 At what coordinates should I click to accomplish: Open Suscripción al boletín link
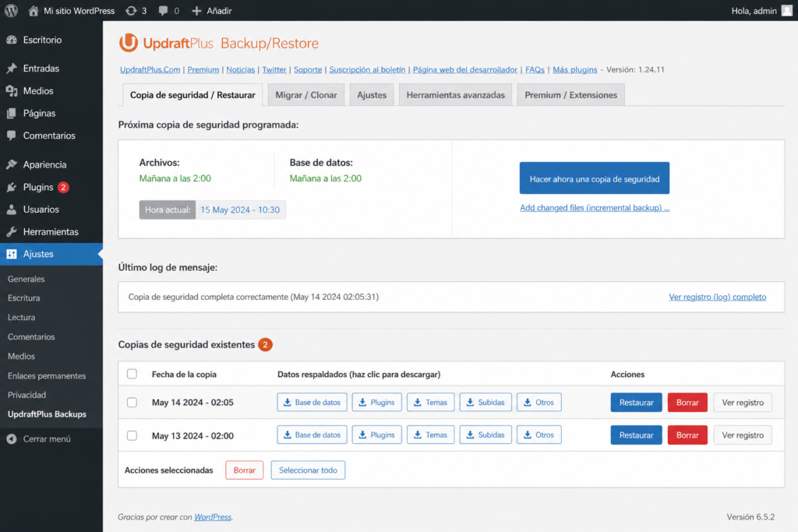tap(368, 69)
